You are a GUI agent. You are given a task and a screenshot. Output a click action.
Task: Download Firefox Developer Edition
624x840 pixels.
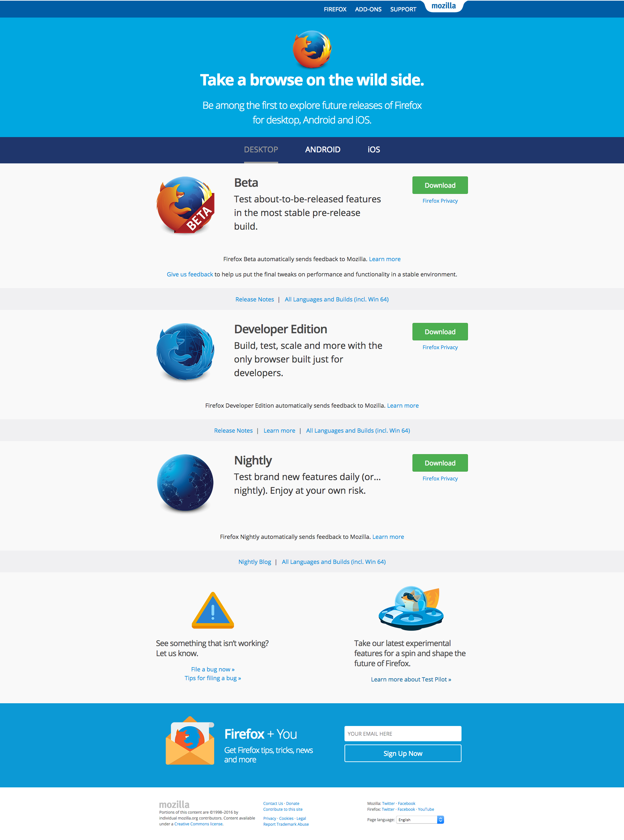pyautogui.click(x=440, y=332)
